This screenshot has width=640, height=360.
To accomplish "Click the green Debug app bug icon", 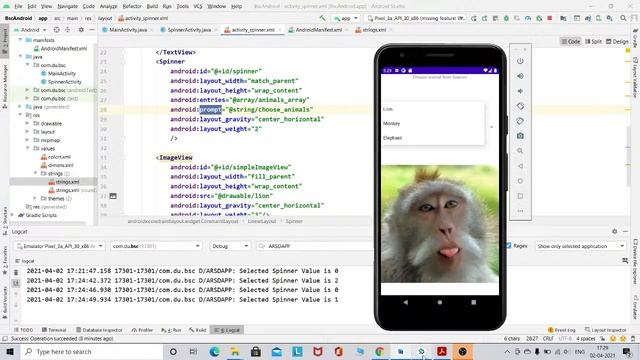I will click(506, 18).
